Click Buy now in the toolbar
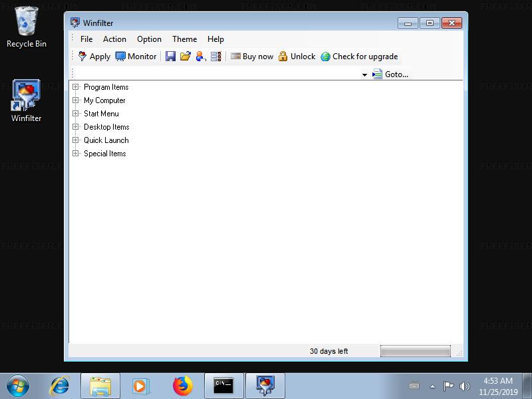This screenshot has height=399, width=532. click(x=252, y=57)
